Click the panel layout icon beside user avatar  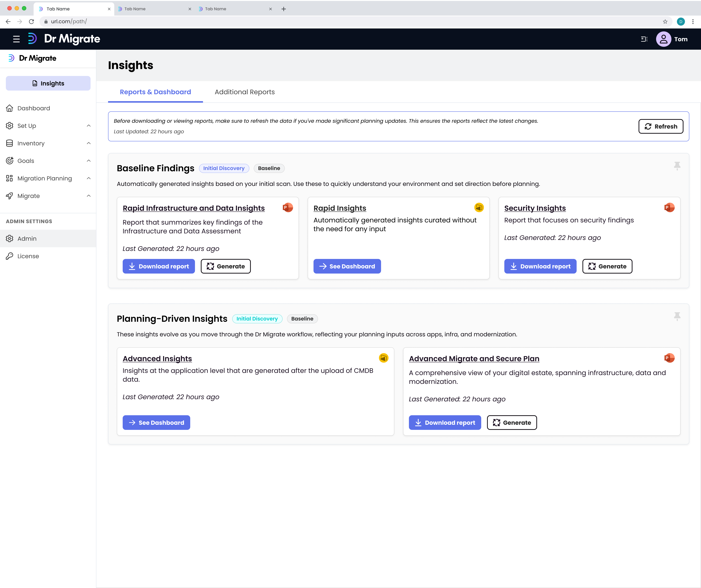tap(644, 39)
